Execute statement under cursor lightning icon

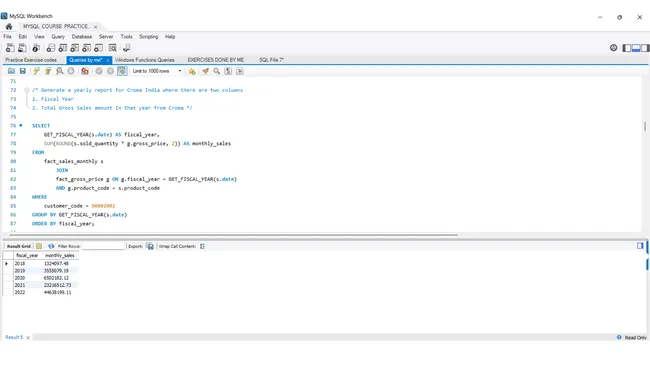[x=48, y=71]
